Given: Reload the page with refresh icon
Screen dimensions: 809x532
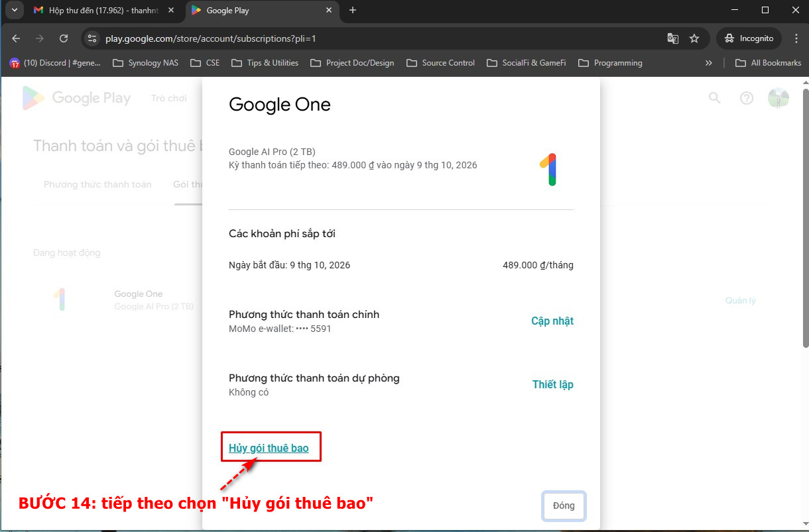Looking at the screenshot, I should (x=64, y=38).
